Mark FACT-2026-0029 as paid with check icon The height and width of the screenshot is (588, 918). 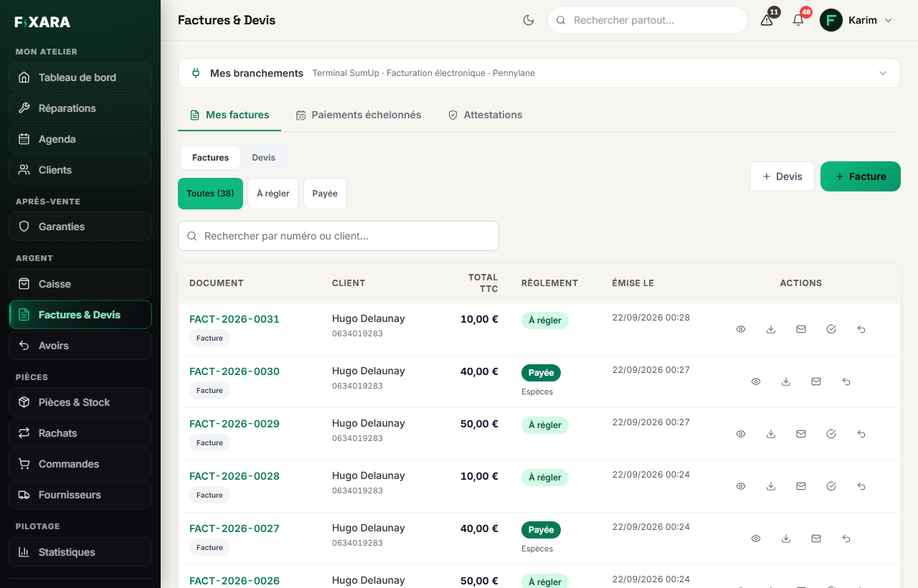831,434
